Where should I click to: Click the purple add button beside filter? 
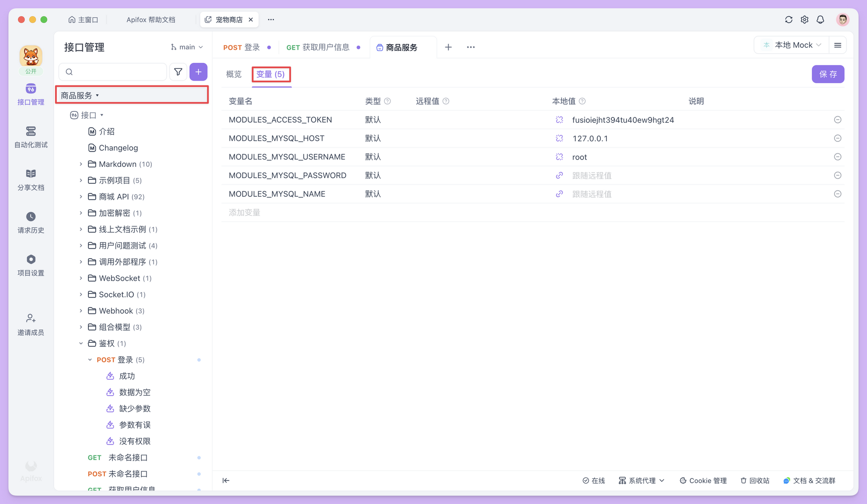(x=199, y=72)
